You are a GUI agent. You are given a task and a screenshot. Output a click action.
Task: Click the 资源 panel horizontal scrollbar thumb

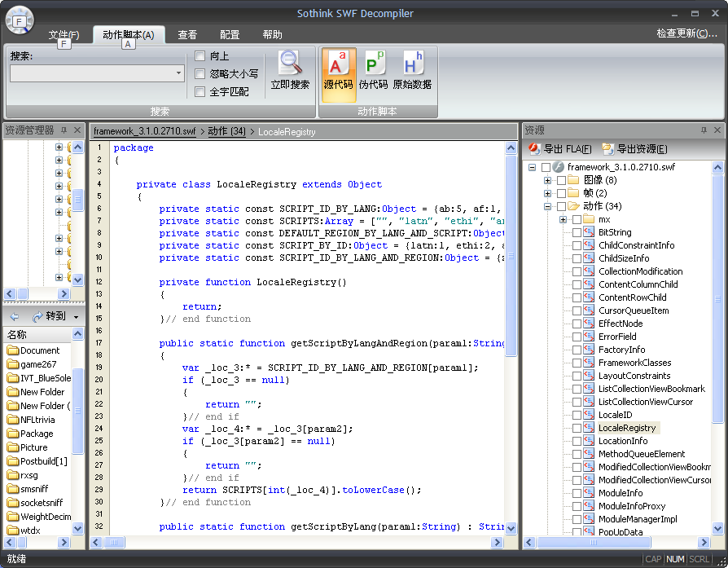pyautogui.click(x=594, y=542)
